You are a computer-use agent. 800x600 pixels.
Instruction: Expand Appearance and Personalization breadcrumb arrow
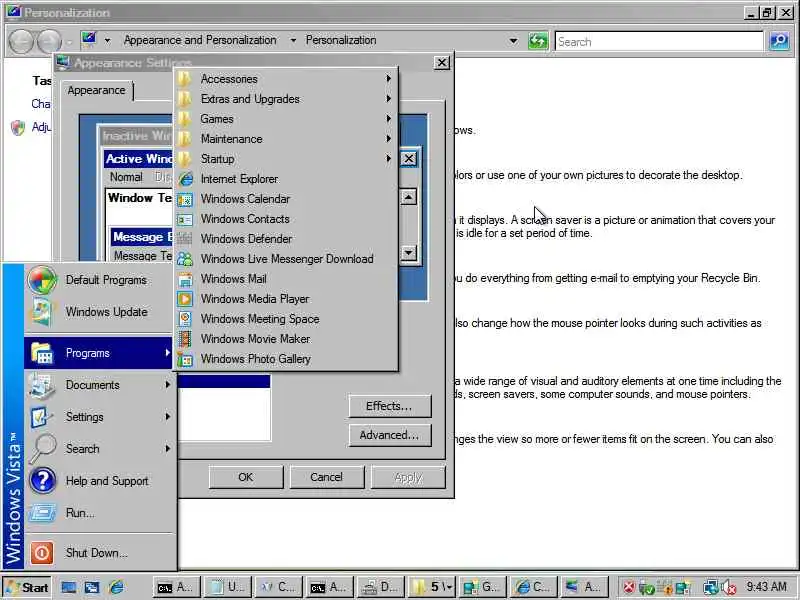(x=293, y=40)
